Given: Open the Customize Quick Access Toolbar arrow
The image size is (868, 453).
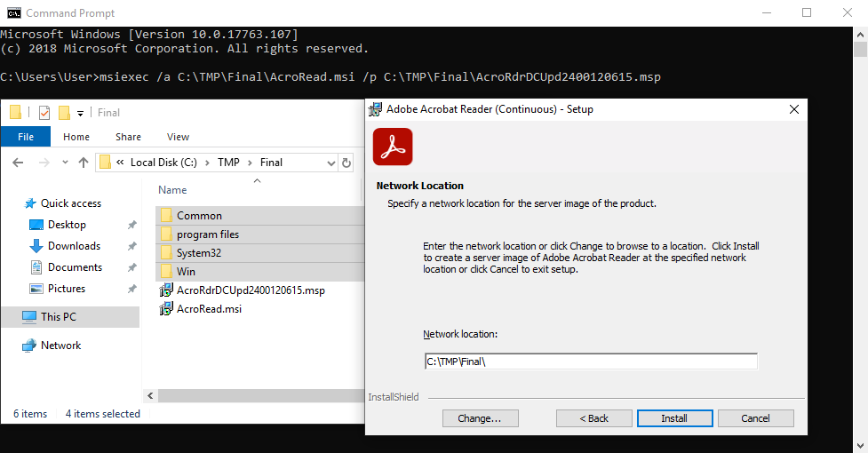Looking at the screenshot, I should 80,114.
